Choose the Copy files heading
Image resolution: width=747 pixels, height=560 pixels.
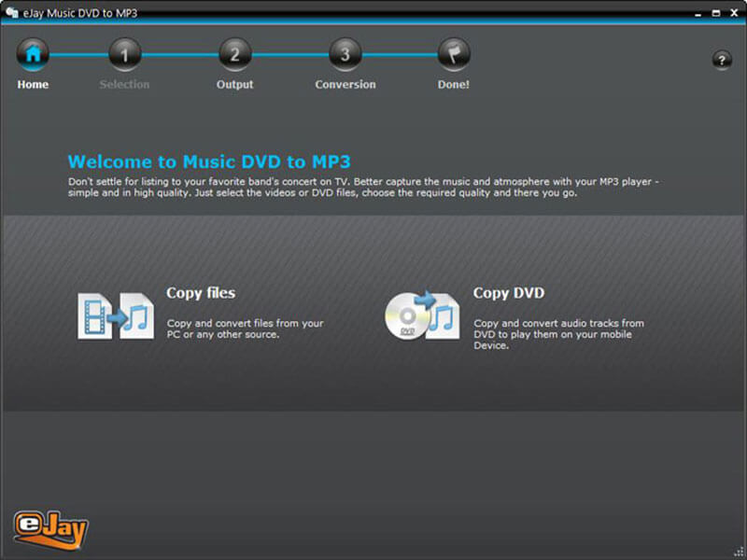tap(201, 293)
